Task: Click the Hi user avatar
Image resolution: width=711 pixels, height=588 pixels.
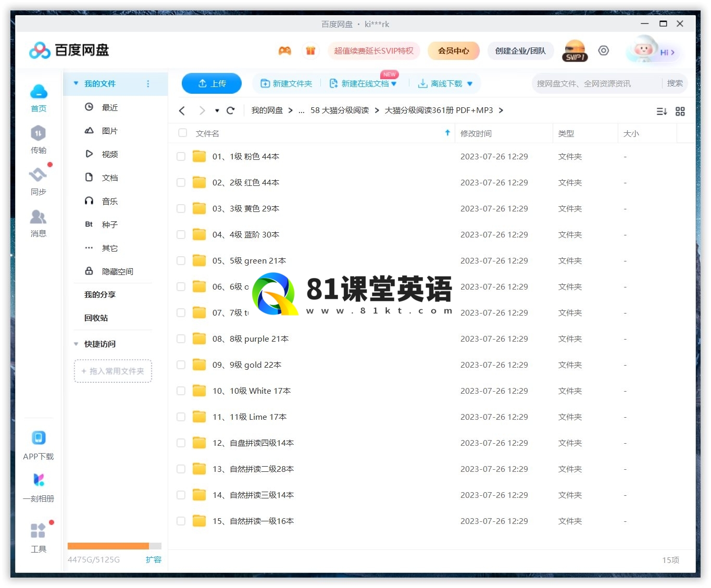Action: tap(644, 51)
